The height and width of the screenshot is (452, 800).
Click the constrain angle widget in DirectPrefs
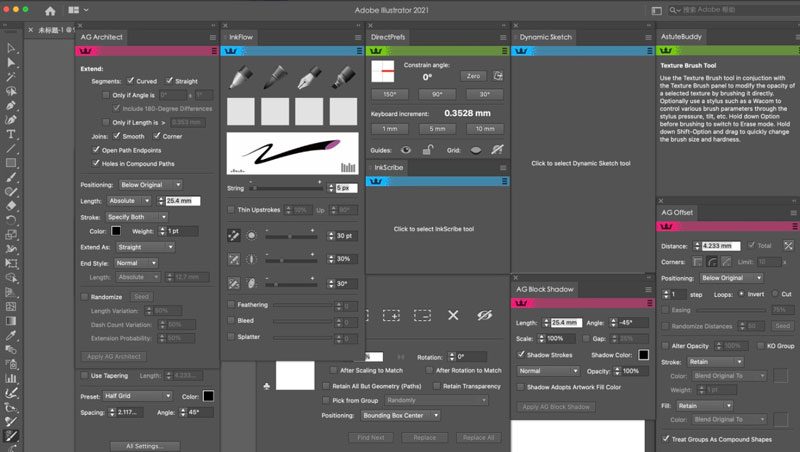pyautogui.click(x=383, y=71)
